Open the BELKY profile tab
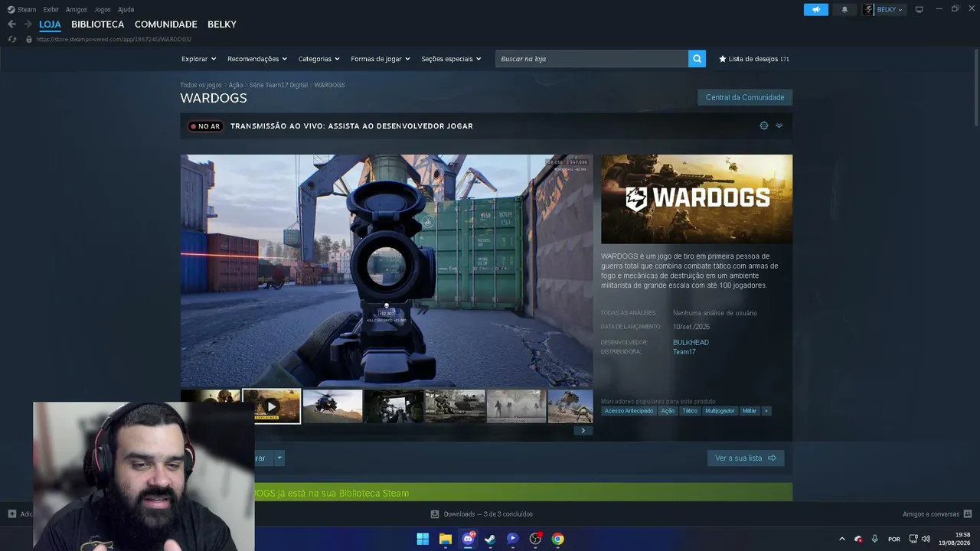980x551 pixels. coord(222,24)
